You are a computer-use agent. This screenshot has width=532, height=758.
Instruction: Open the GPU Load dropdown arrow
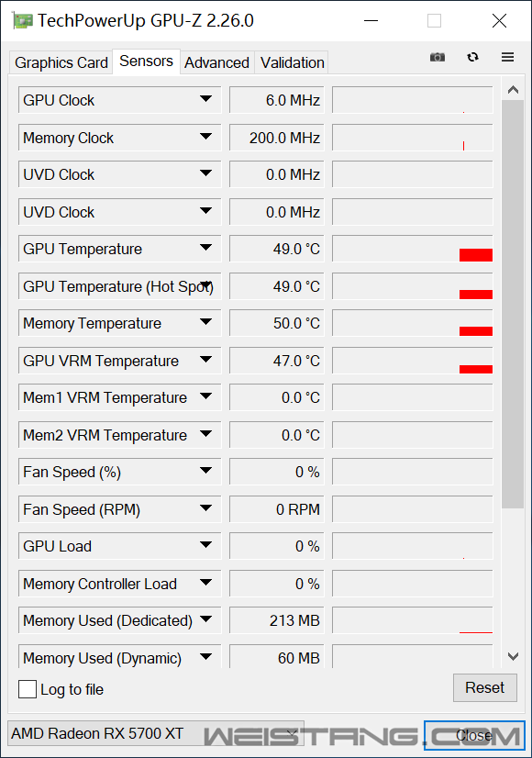click(x=205, y=545)
